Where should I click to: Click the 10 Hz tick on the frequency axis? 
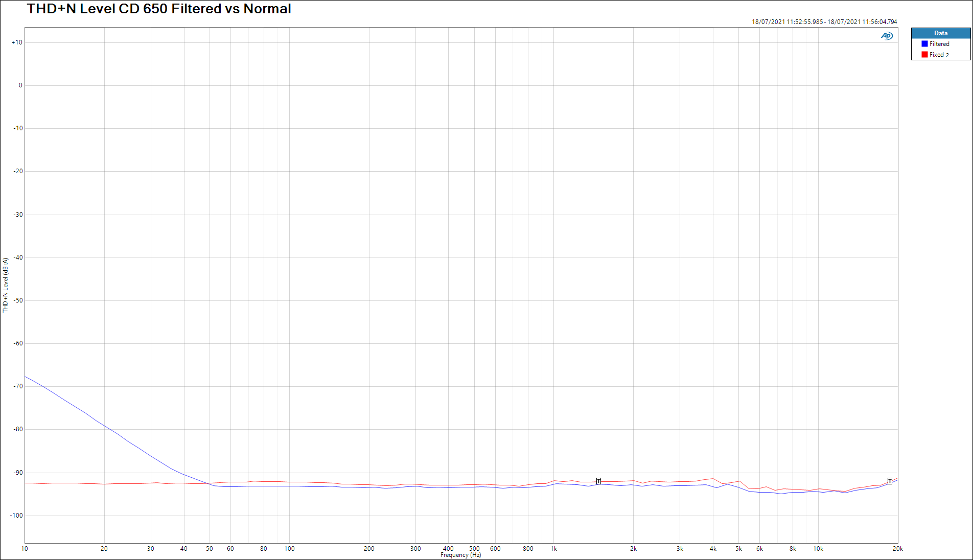[x=25, y=549]
